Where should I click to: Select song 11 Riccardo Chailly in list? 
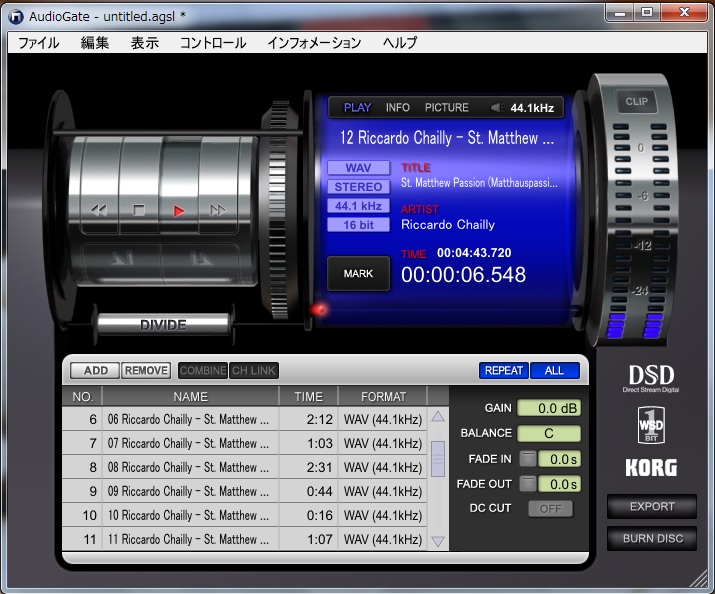click(x=244, y=539)
